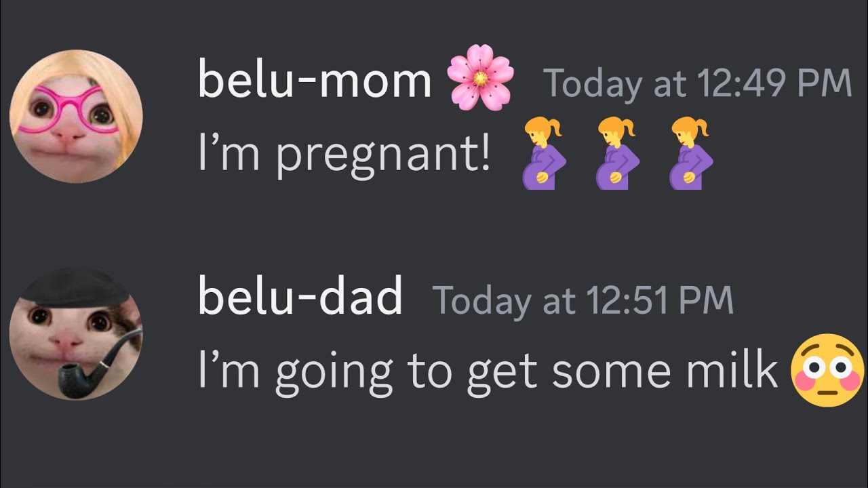This screenshot has width=868, height=488.
Task: Open belu-mom's username profile
Action: point(315,81)
